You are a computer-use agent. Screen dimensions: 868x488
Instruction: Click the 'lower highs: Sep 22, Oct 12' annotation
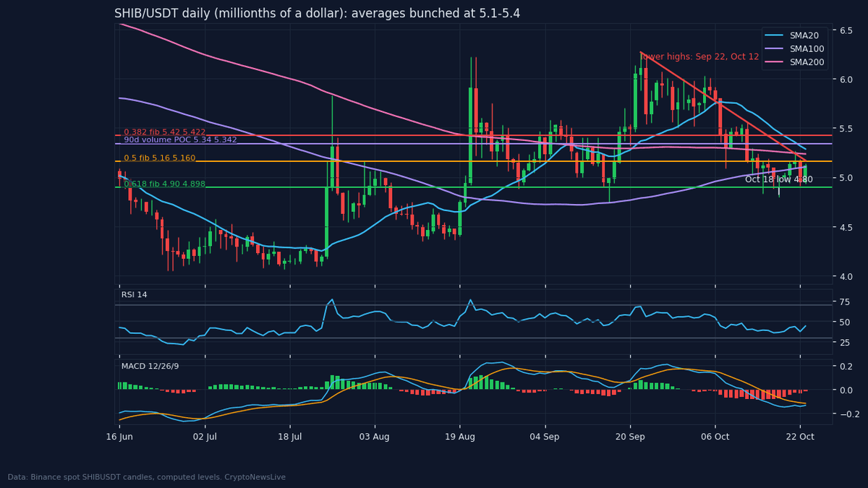pyautogui.click(x=700, y=56)
